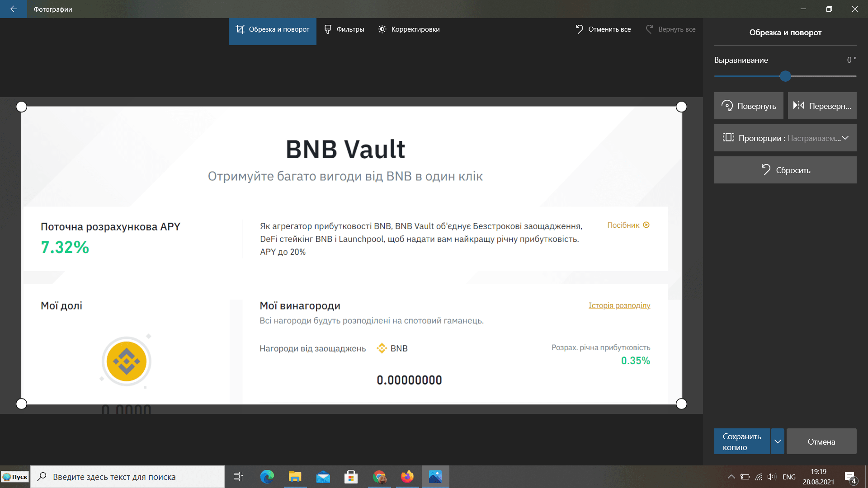Open Chrome from the taskbar
868x488 pixels.
click(379, 477)
